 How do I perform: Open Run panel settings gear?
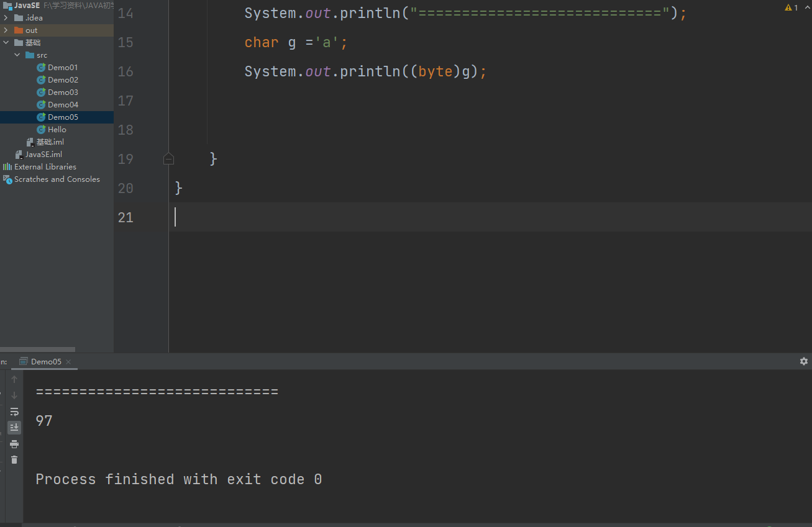click(x=804, y=361)
